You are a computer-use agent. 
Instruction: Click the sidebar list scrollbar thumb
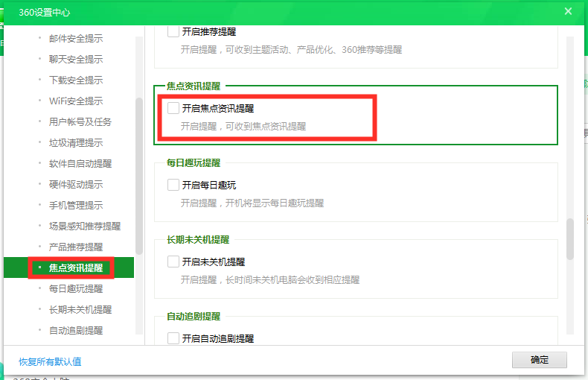tap(138, 176)
